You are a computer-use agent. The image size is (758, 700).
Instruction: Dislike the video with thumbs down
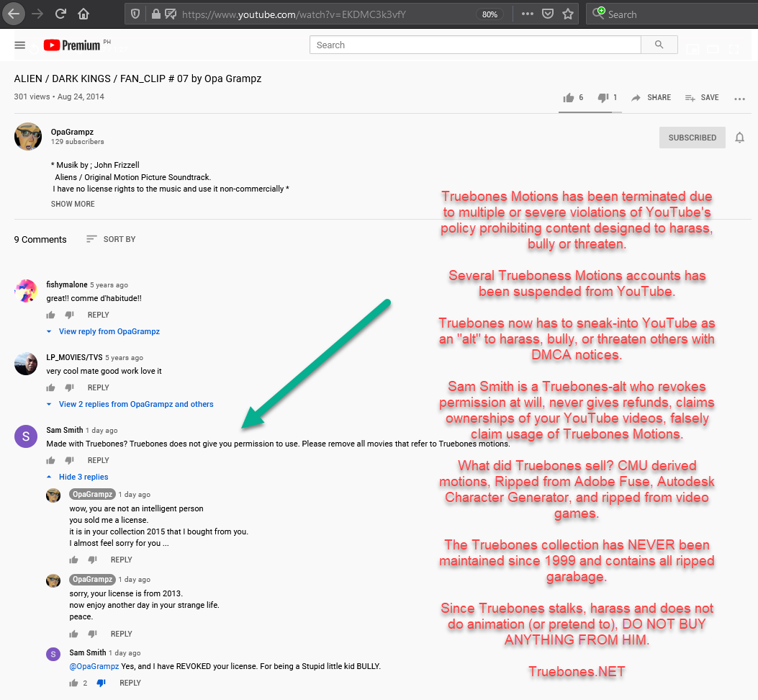pyautogui.click(x=603, y=98)
